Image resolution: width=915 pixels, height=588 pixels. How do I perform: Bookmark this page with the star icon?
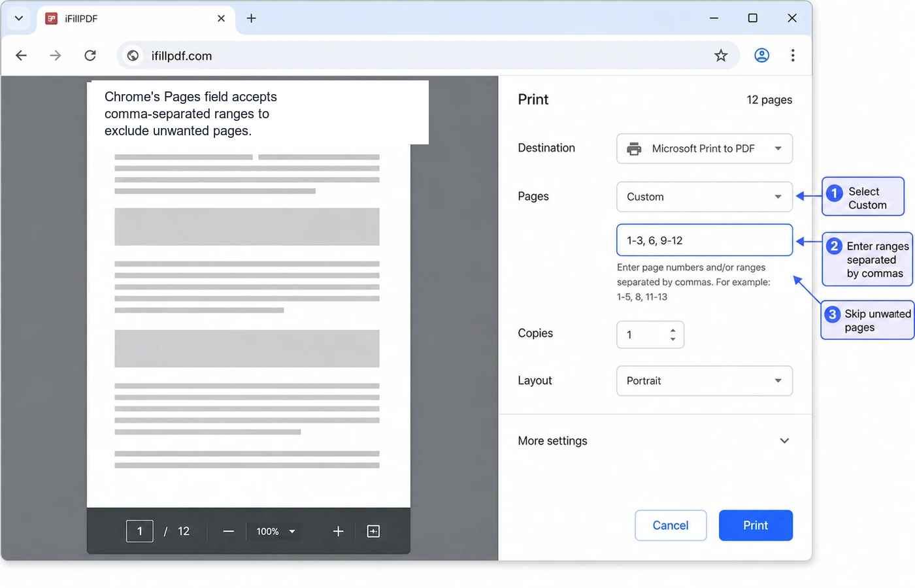[x=721, y=56]
